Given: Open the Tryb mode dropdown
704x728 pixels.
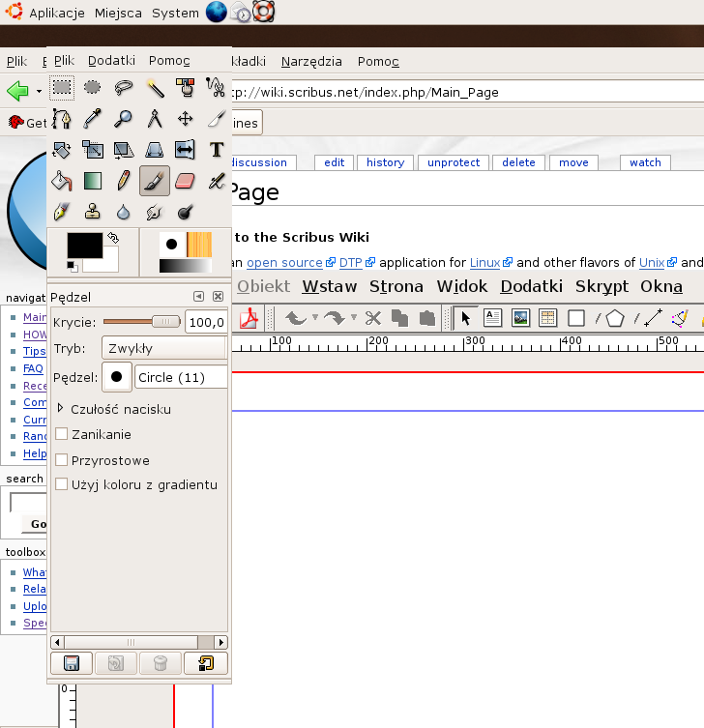Looking at the screenshot, I should pos(164,348).
